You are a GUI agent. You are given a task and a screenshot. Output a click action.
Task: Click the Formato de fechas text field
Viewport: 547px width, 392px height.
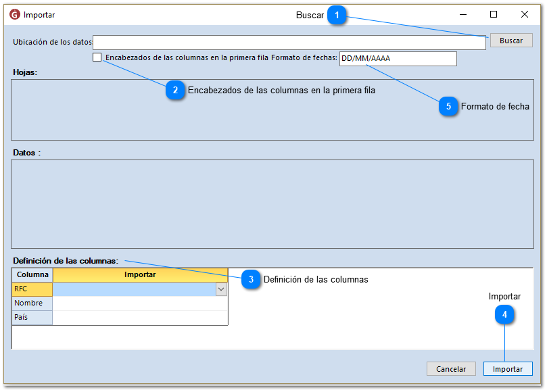[x=398, y=59]
